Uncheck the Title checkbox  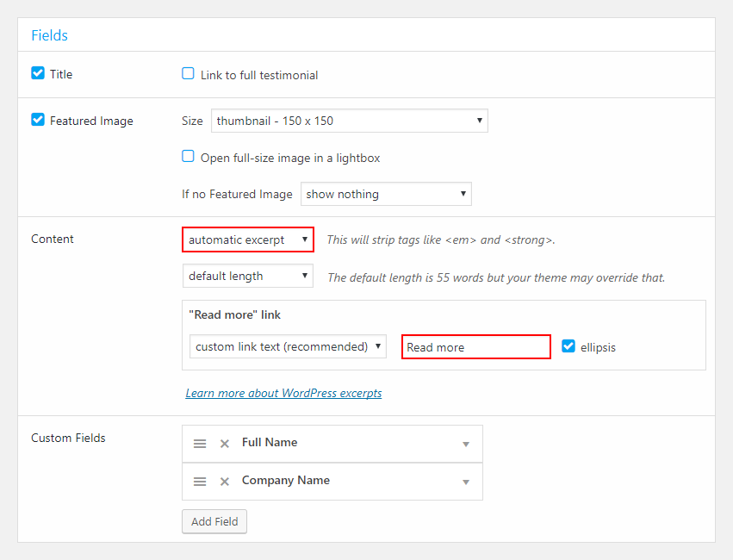38,73
